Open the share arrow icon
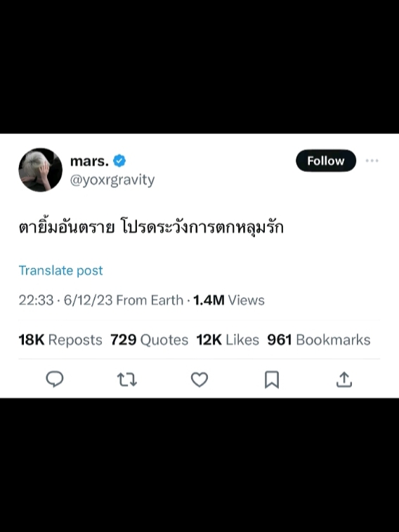Screen dimensions: 399x532 (x=344, y=379)
